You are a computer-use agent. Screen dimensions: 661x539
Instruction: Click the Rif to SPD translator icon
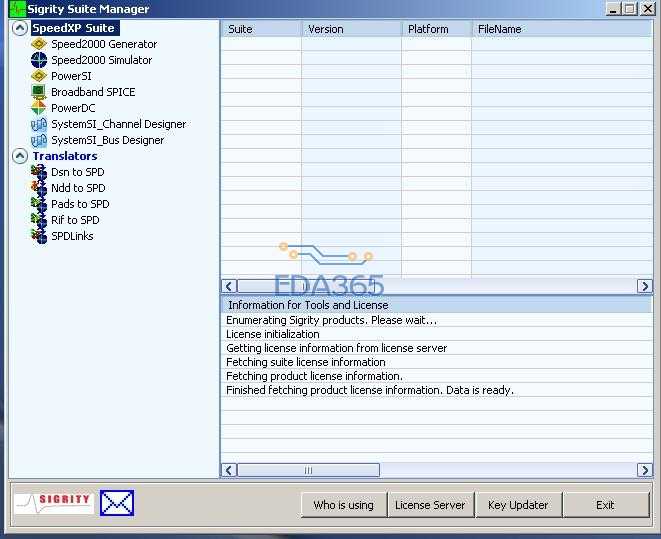(x=39, y=220)
